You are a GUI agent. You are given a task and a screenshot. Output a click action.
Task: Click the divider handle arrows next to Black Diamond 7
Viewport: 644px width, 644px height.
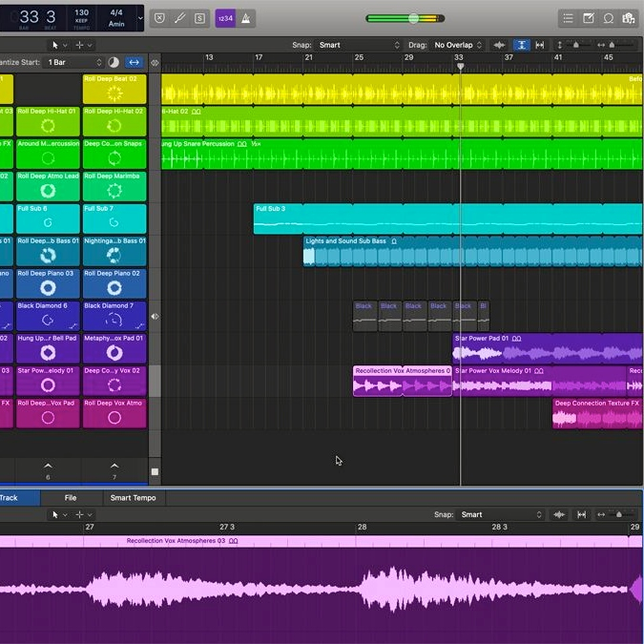[x=155, y=316]
